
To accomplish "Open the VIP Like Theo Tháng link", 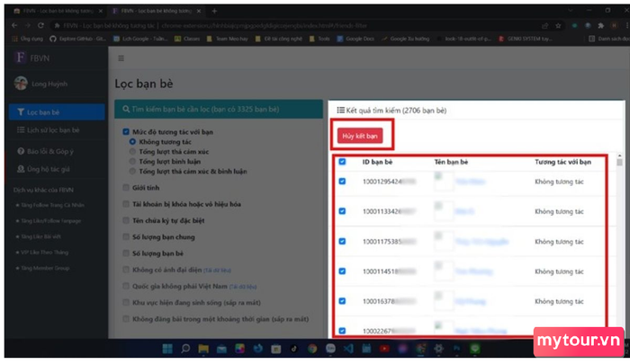I will (45, 252).
